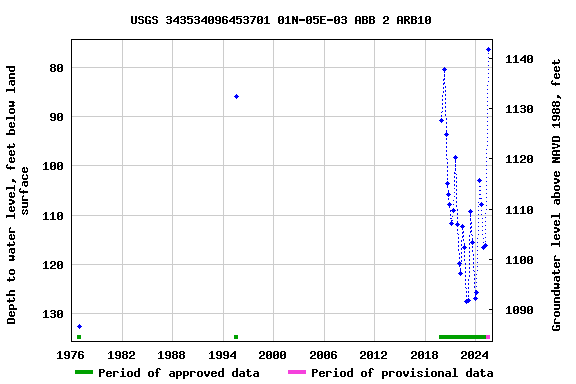Click the right axis value 1140
The image size is (576, 384).
[519, 59]
